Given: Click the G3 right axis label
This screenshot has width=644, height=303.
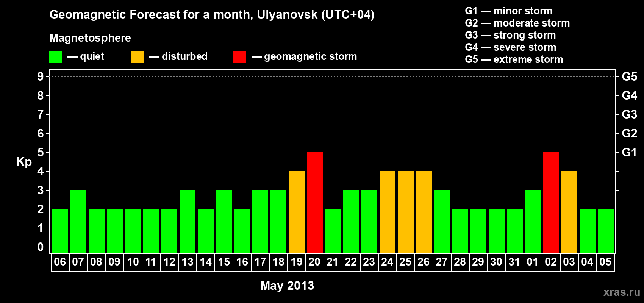Looking at the screenshot, I should [630, 114].
